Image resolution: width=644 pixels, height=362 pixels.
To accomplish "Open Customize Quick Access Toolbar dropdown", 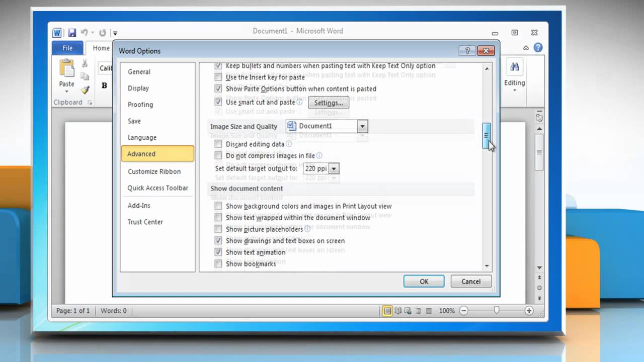I will click(x=115, y=34).
